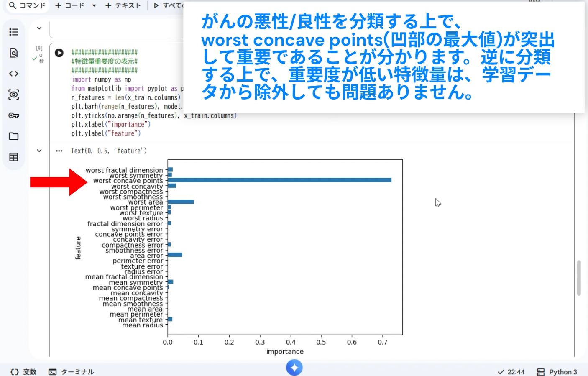
Task: Click the area error bar in chart
Action: (x=175, y=255)
